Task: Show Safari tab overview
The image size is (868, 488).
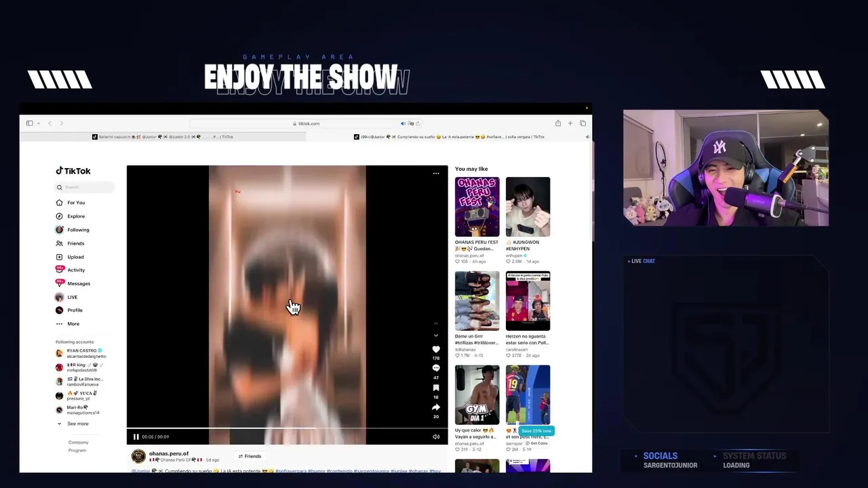Action: [583, 123]
